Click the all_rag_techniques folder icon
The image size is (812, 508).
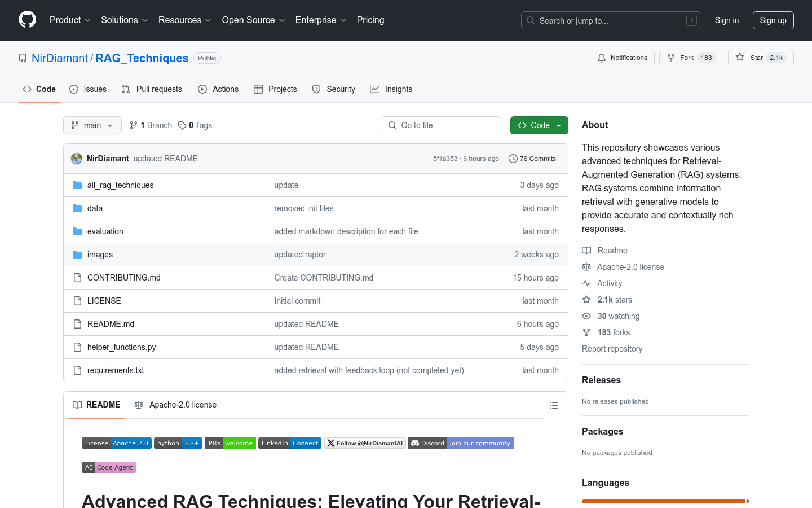77,185
